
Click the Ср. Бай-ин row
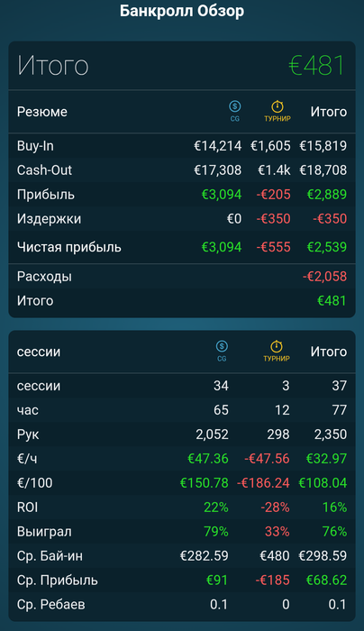(182, 556)
